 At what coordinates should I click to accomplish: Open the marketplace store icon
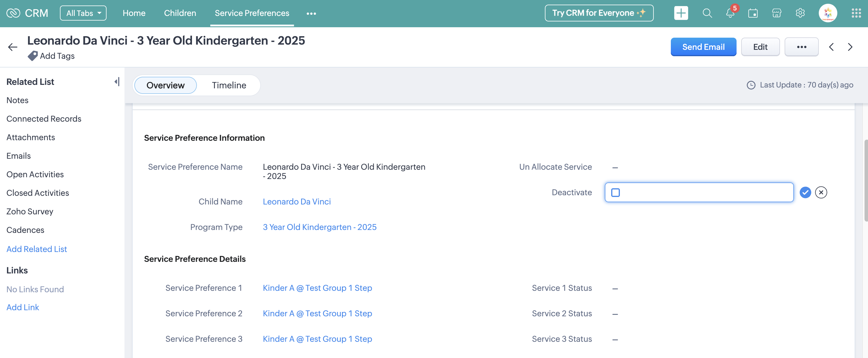tap(776, 13)
